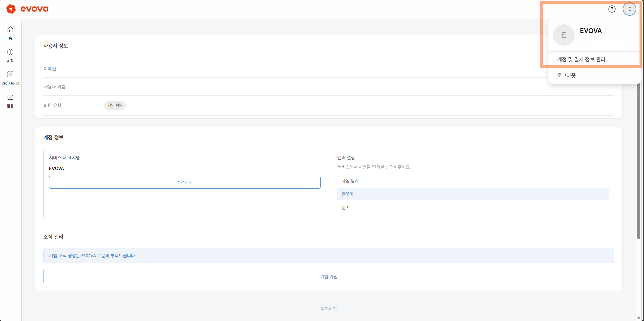Click the evova wordmark text
644x321 pixels.
tap(34, 9)
